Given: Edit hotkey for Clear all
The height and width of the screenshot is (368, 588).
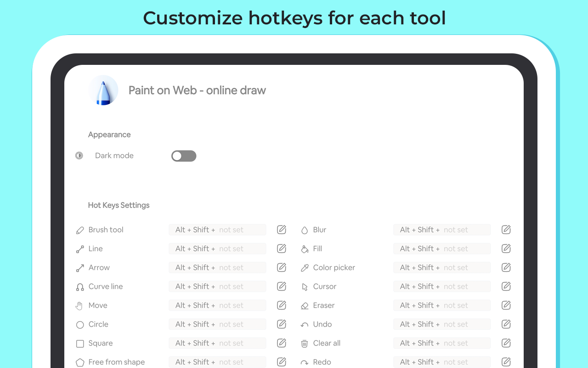Looking at the screenshot, I should point(506,343).
